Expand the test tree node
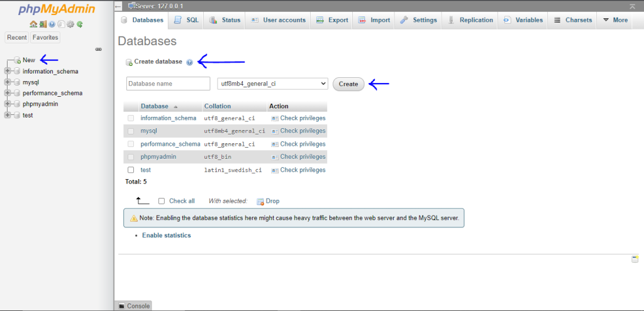This screenshot has width=644, height=311. coord(7,116)
